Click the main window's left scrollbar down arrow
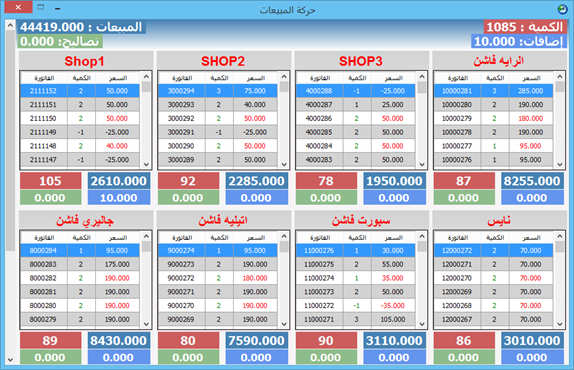574x370 pixels. coord(10,360)
